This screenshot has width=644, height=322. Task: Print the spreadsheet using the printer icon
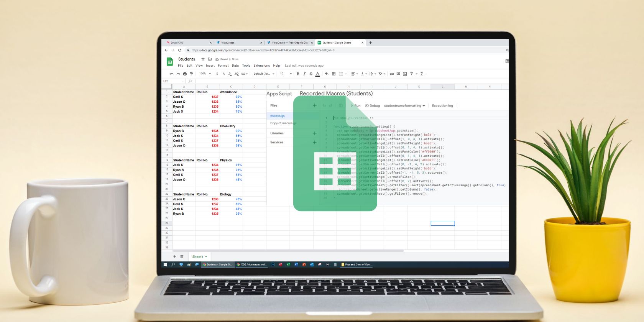pyautogui.click(x=185, y=74)
